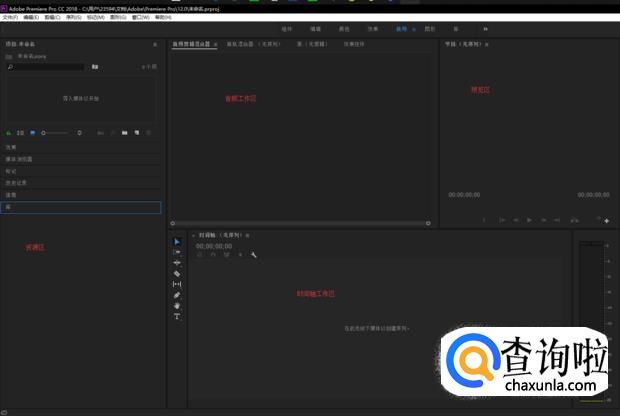Switch to the 颜色 workspace
The image size is (620, 416).
(344, 29)
